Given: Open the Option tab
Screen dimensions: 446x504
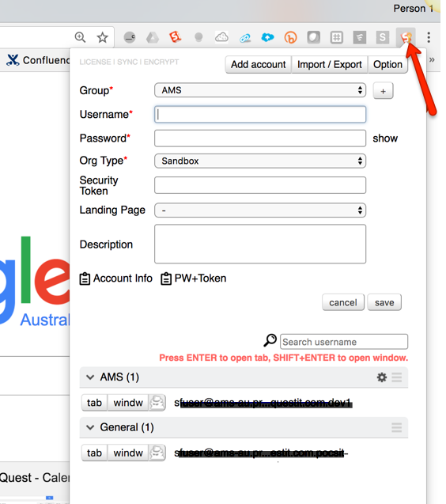Looking at the screenshot, I should point(387,65).
